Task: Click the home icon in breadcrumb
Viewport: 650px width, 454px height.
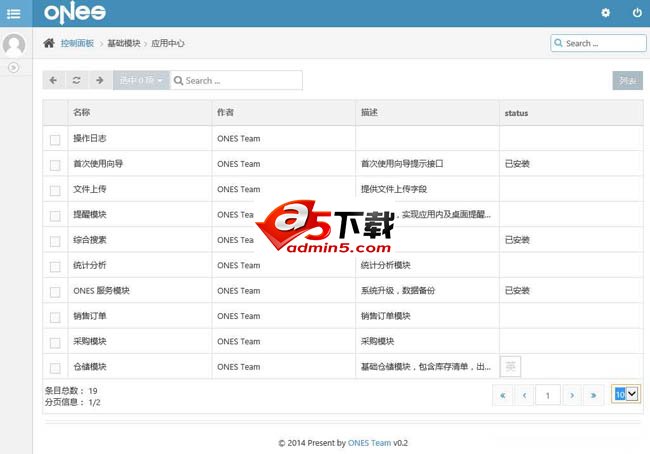Action: pyautogui.click(x=49, y=43)
